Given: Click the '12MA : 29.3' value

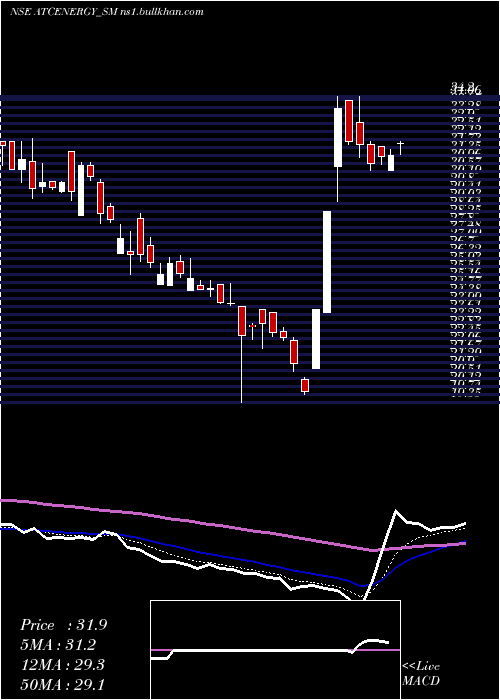Looking at the screenshot, I should click(x=63, y=665).
